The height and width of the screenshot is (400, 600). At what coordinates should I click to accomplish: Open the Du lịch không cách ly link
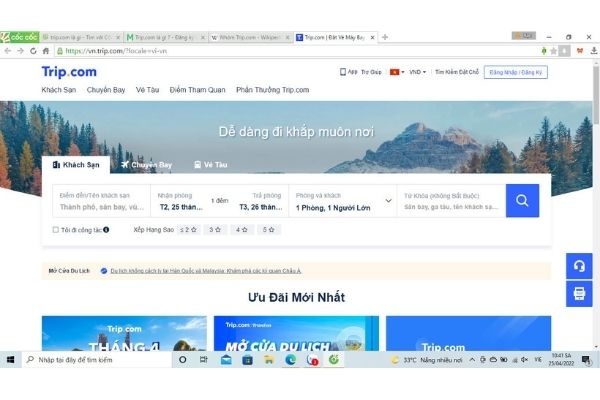point(206,271)
